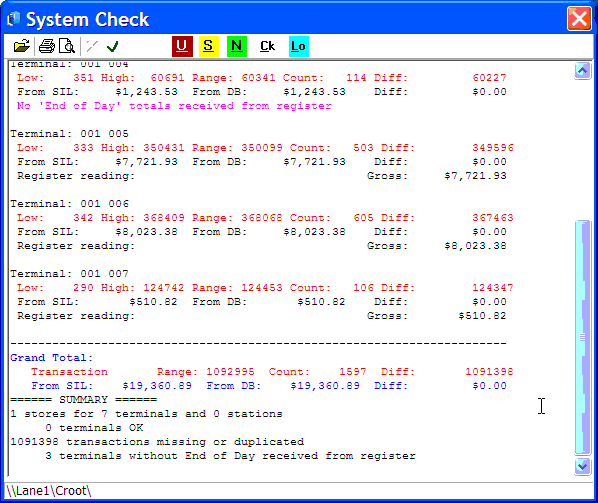
Task: Click the From SIL value $1,243.53
Action: click(146, 92)
